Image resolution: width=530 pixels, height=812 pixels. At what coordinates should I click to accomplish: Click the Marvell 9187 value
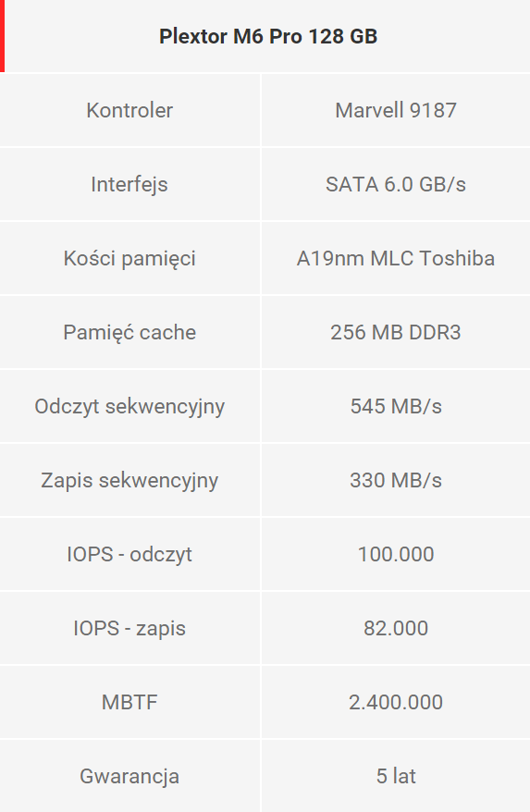[x=396, y=110]
